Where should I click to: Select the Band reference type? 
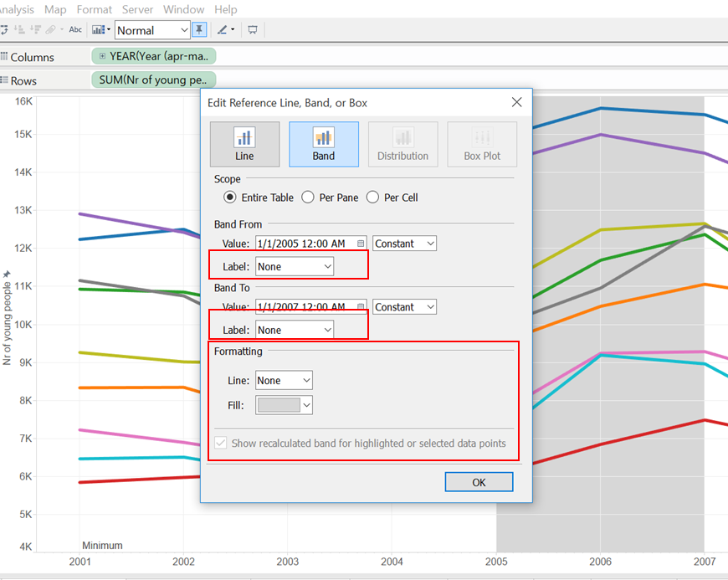point(324,145)
